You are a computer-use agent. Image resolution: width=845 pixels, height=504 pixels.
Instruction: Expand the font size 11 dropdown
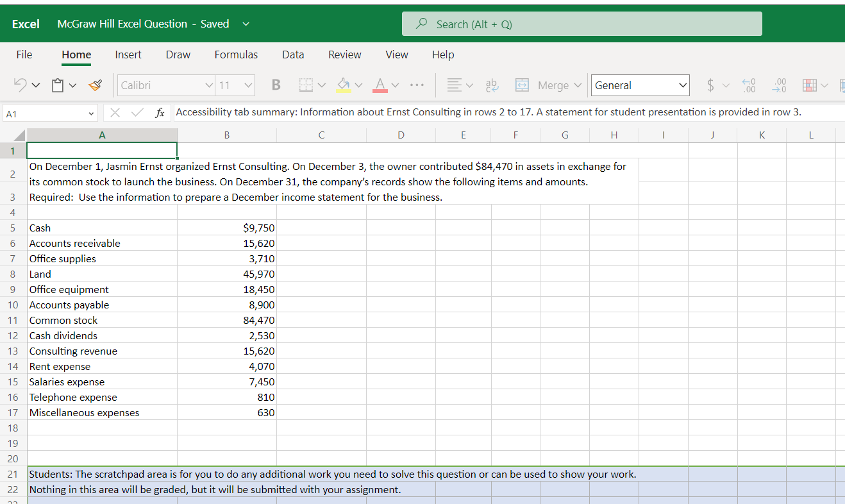click(248, 85)
